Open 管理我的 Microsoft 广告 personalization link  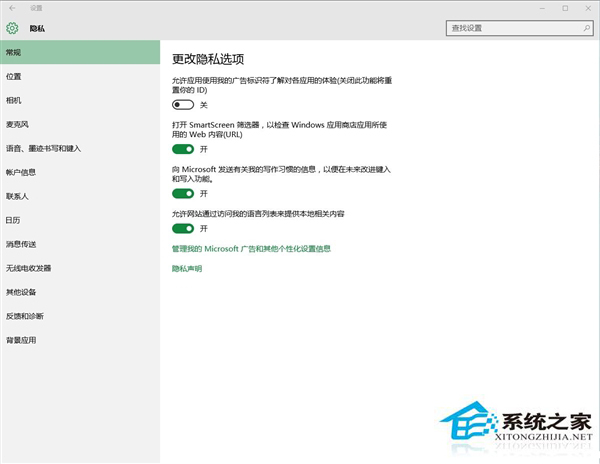pyautogui.click(x=251, y=249)
